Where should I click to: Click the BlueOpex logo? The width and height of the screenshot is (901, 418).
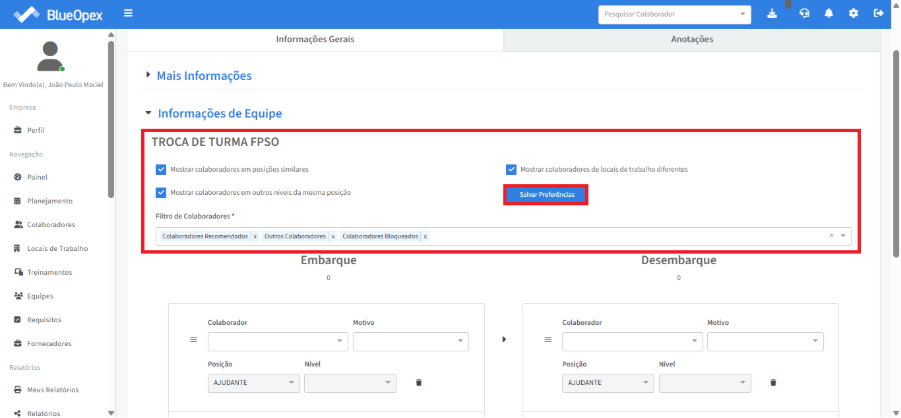click(58, 14)
